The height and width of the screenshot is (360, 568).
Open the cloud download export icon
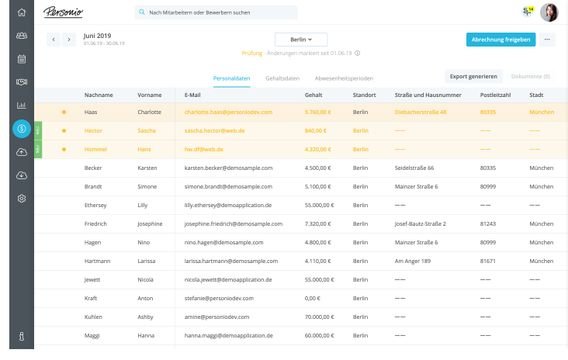[x=22, y=175]
